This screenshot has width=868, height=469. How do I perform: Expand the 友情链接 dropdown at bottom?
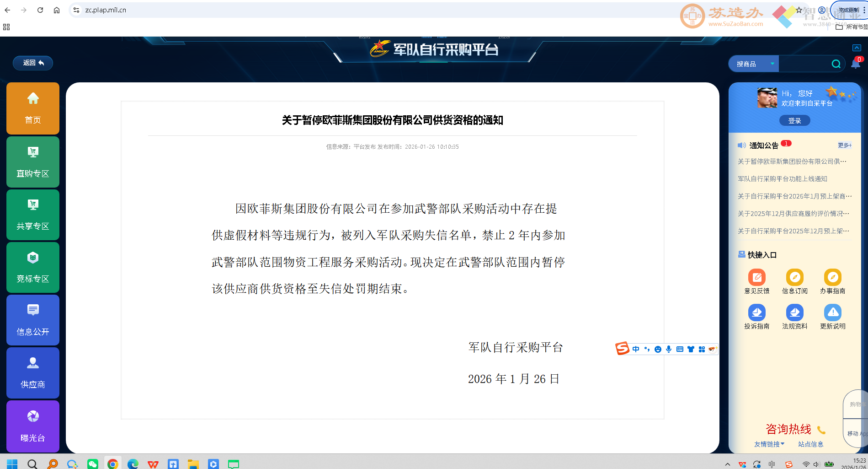769,444
